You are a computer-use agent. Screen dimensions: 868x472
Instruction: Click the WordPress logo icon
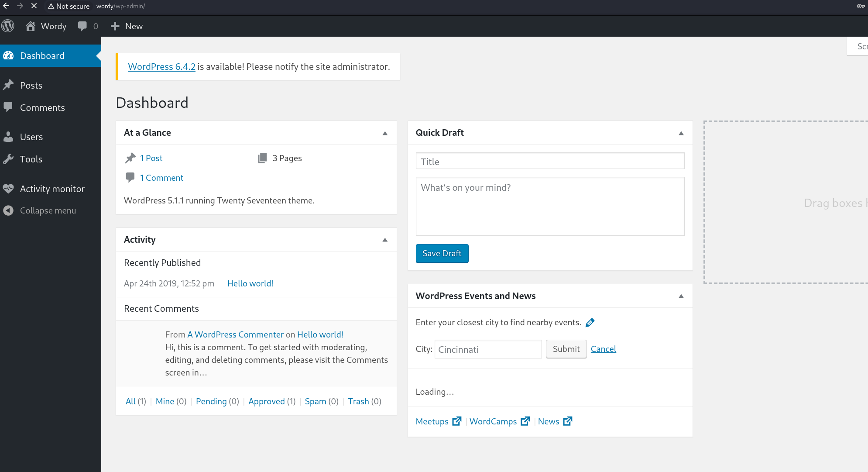(8, 26)
